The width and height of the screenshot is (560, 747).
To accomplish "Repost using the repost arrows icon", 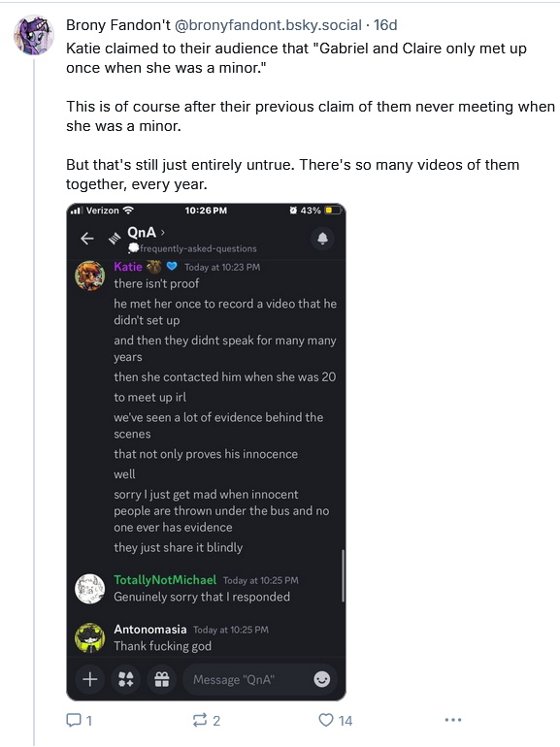I will 206,720.
